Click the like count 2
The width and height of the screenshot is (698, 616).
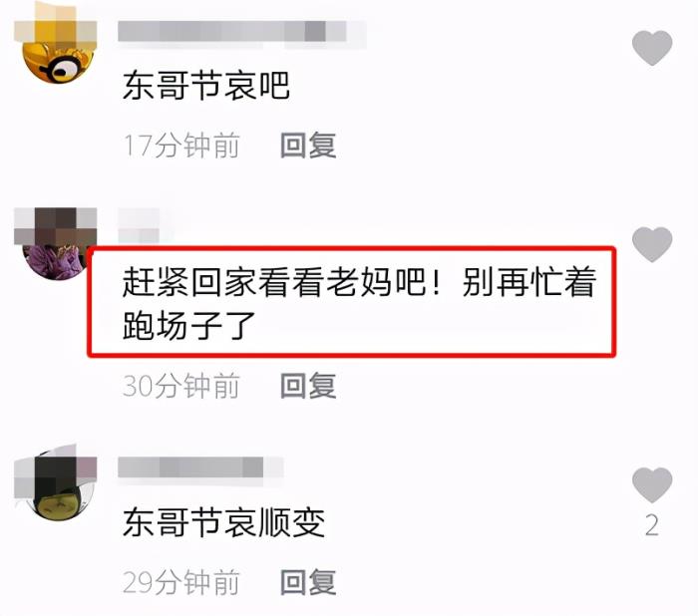click(x=652, y=525)
